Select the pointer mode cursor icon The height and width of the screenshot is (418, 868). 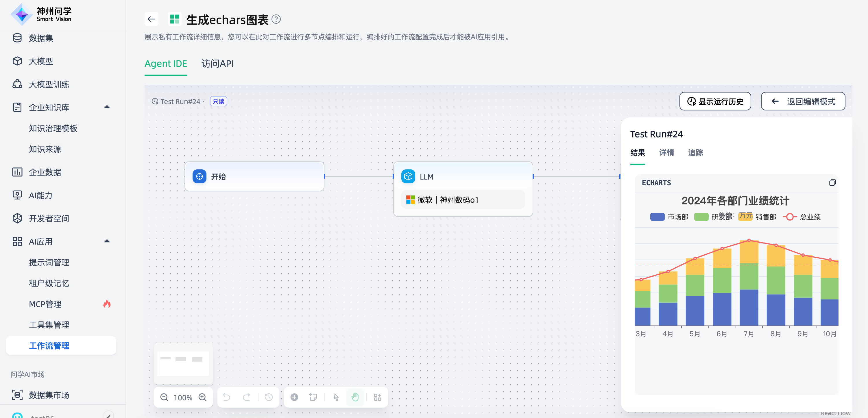coord(336,397)
